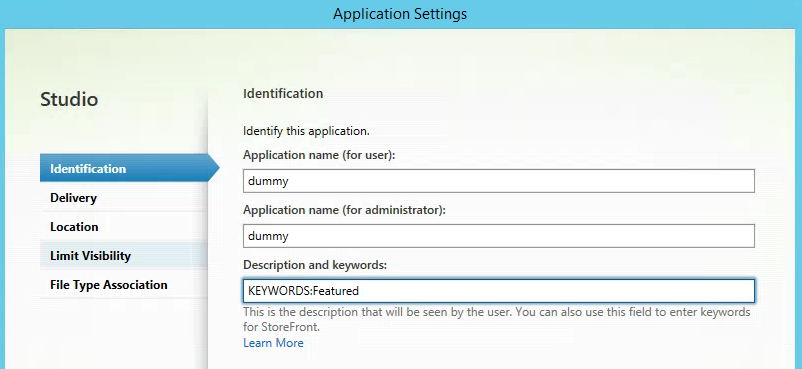Click the 'Application name (for administrator):' label
Viewport: 802px width, 369px height.
pyautogui.click(x=344, y=210)
